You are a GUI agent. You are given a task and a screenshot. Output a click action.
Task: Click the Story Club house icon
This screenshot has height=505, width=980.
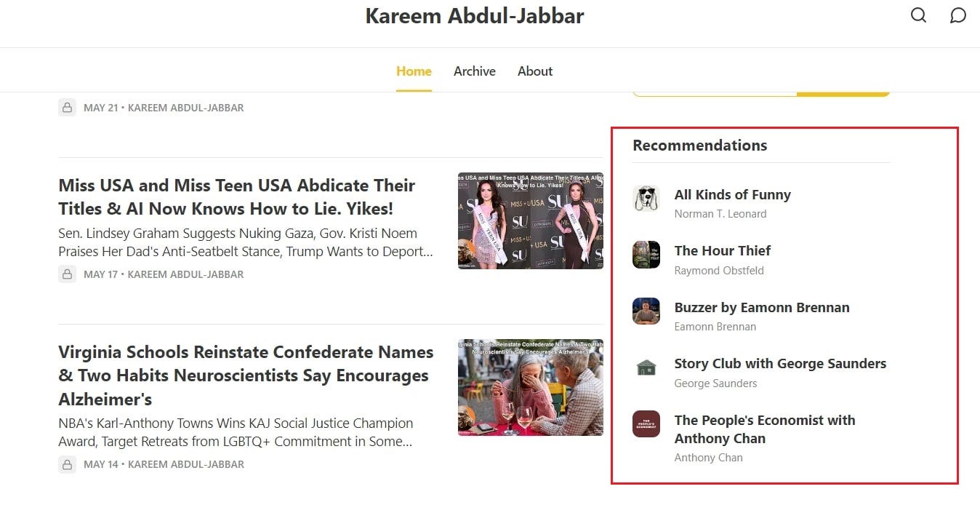646,367
